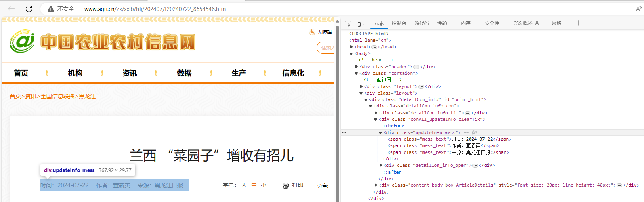The height and width of the screenshot is (202, 644).
Task: Expand the head element node
Action: 352,47
